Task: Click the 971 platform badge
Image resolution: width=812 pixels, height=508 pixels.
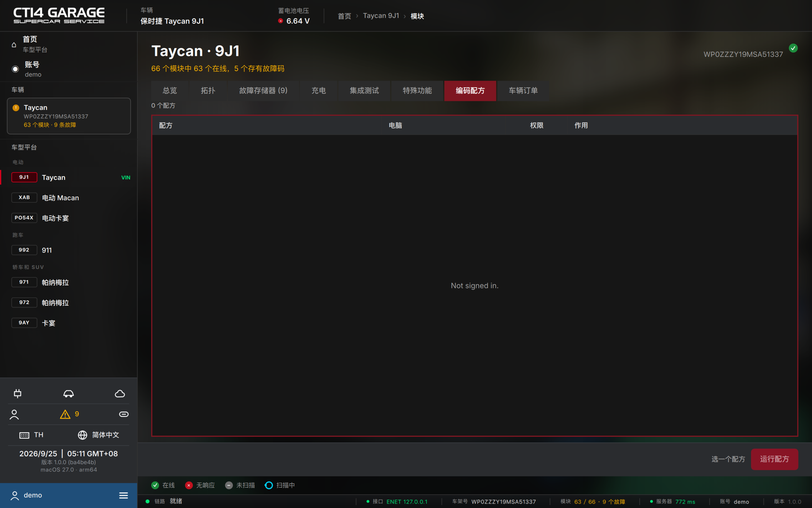Action: [24, 282]
